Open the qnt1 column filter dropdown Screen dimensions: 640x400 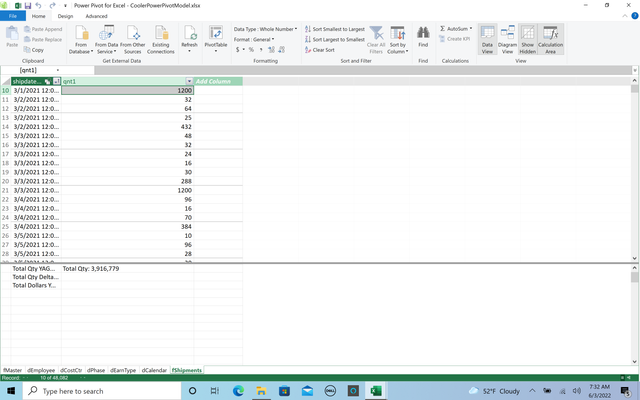click(189, 81)
